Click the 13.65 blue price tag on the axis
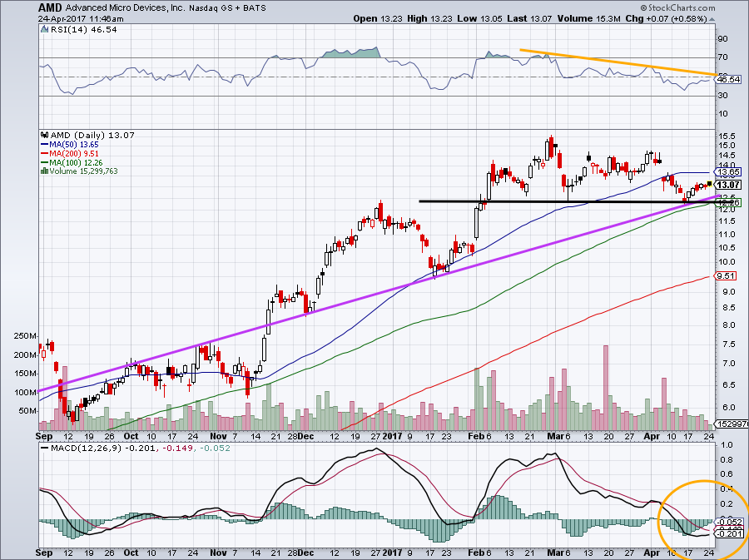Screen dimensions: 749x560 tap(729, 172)
